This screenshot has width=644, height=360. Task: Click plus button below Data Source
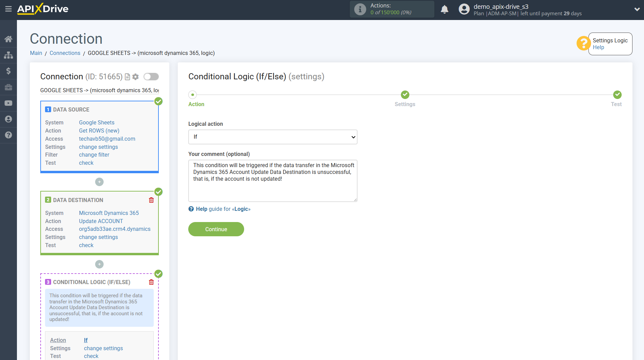(99, 182)
